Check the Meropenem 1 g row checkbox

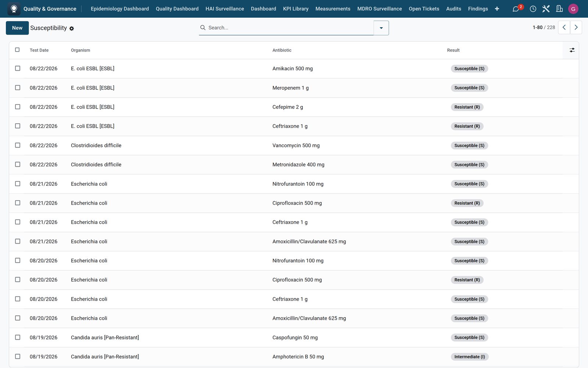tap(18, 88)
